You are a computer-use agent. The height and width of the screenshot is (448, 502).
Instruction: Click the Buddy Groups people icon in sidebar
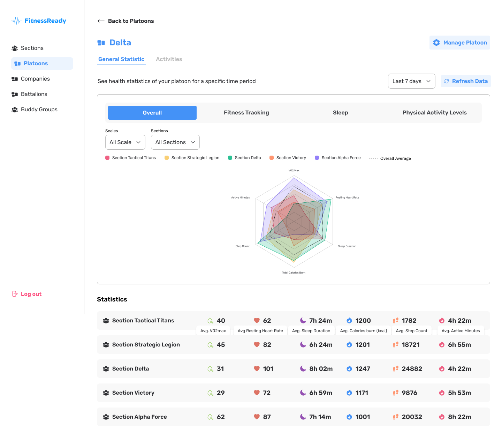15,110
